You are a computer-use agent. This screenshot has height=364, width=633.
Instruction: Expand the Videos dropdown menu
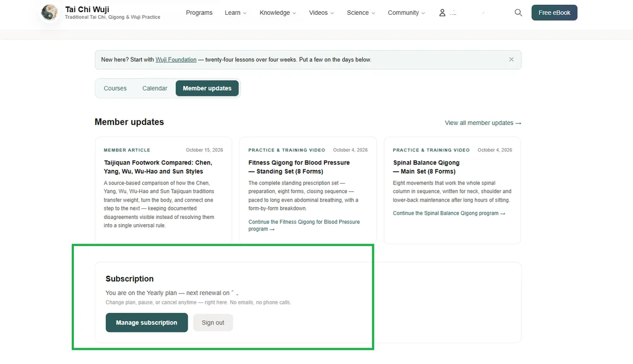[321, 13]
